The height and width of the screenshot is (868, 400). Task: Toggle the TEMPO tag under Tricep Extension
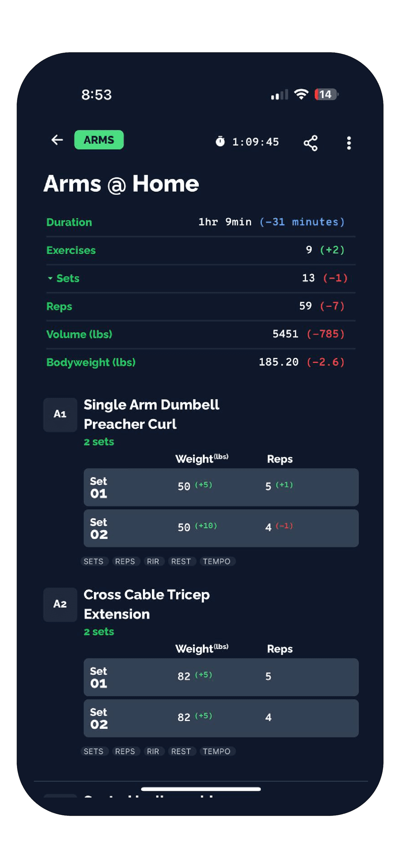[217, 752]
